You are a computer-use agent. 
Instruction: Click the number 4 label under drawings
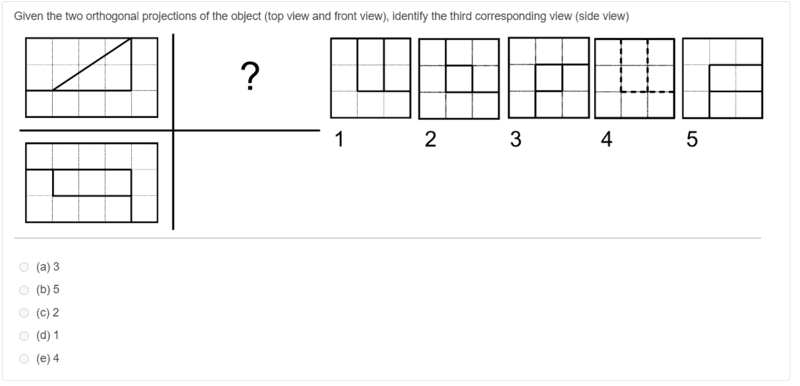click(x=606, y=139)
